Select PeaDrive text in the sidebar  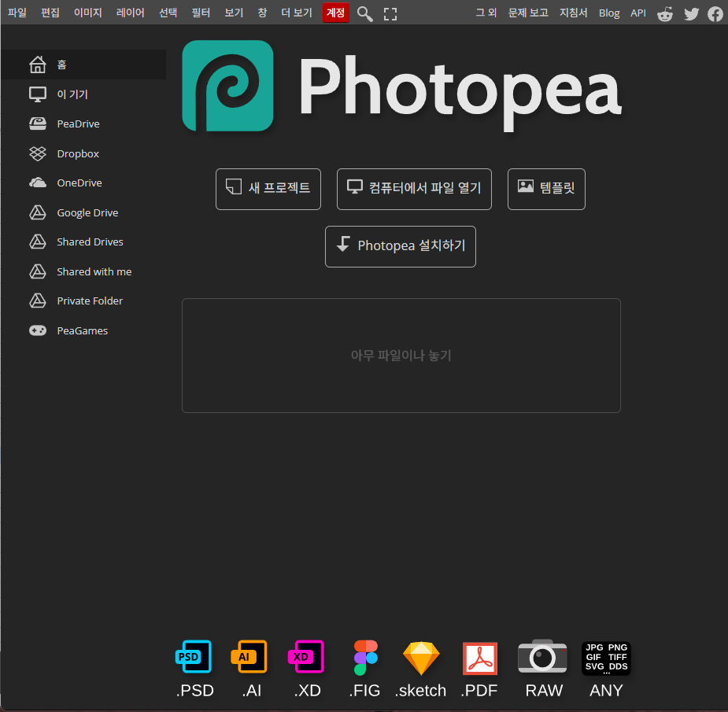point(79,124)
